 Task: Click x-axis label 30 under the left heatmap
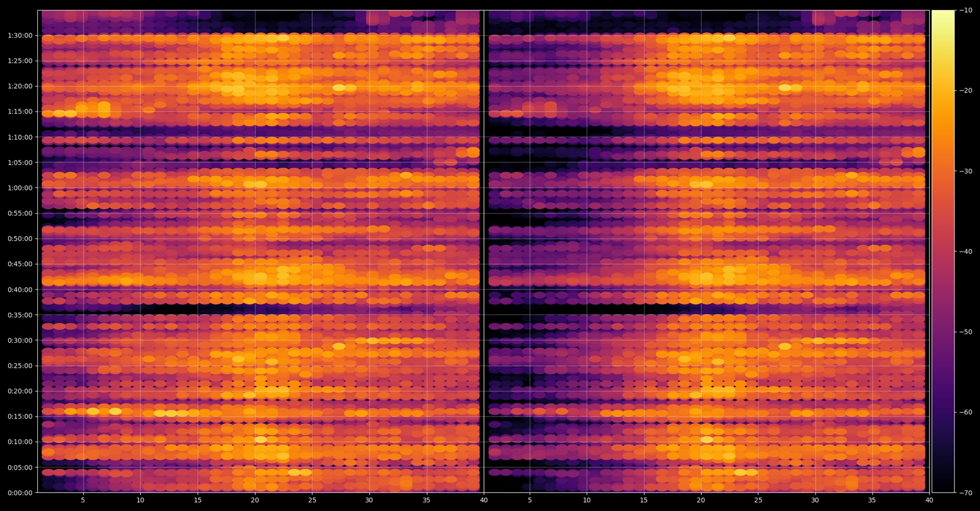[x=369, y=500]
